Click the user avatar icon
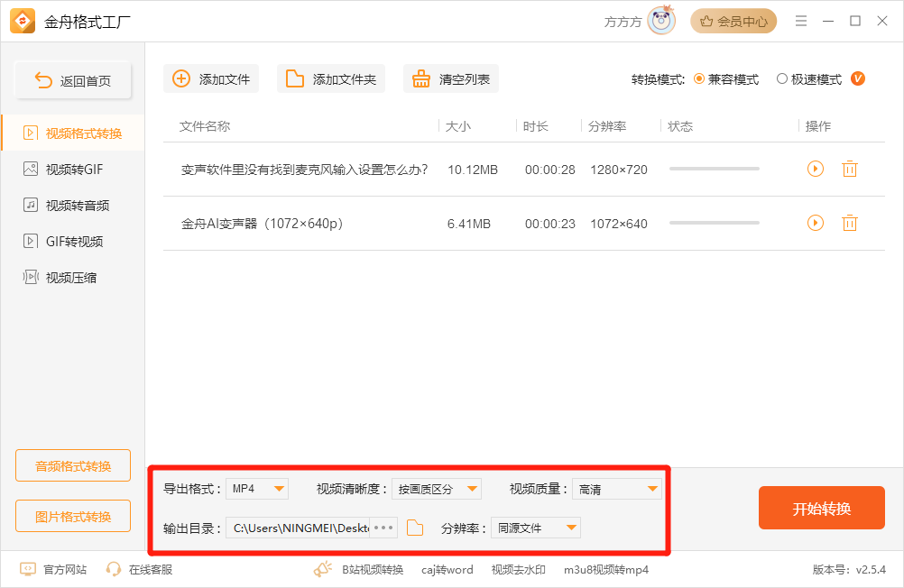The image size is (904, 588). pyautogui.click(x=661, y=21)
